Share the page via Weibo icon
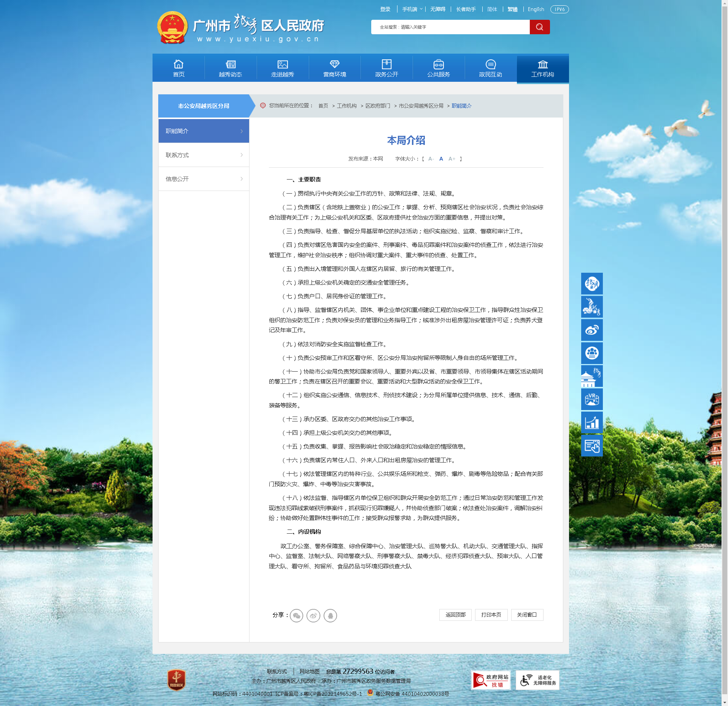The image size is (728, 706). point(313,615)
